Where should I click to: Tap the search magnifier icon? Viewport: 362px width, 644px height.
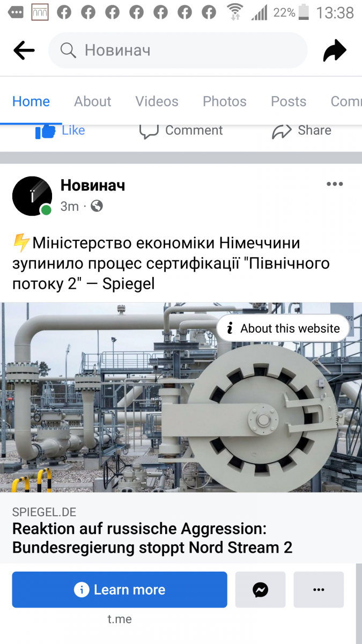coord(68,50)
